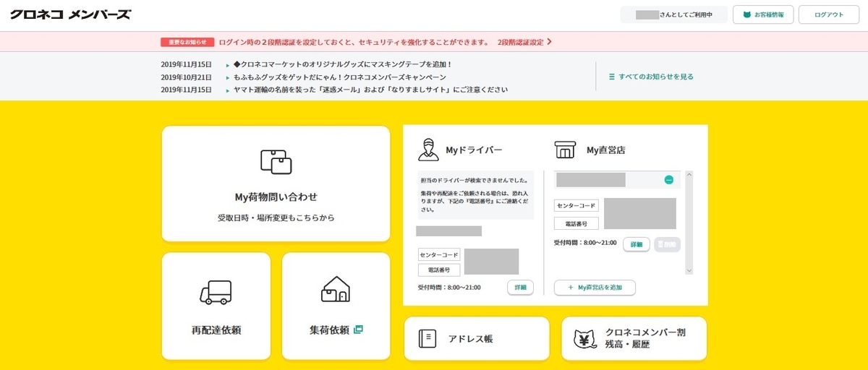
Task: Click the My直営店を追加 button
Action: pos(595,287)
